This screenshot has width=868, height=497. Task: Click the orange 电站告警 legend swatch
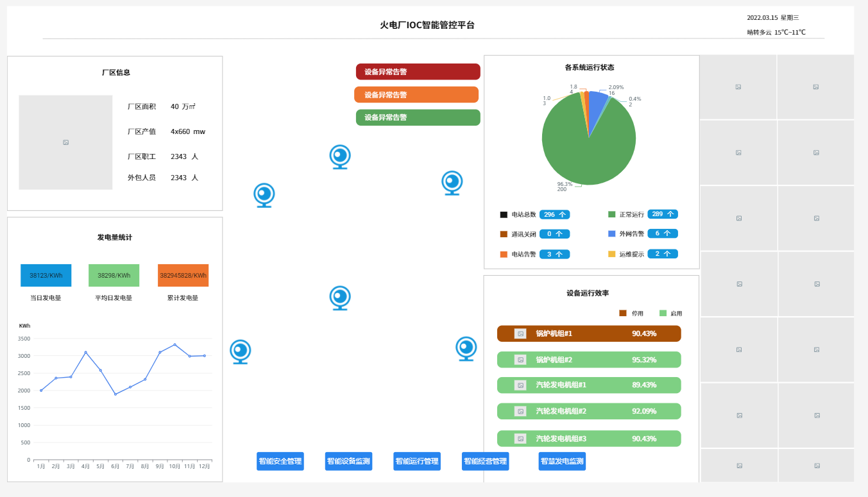point(504,255)
